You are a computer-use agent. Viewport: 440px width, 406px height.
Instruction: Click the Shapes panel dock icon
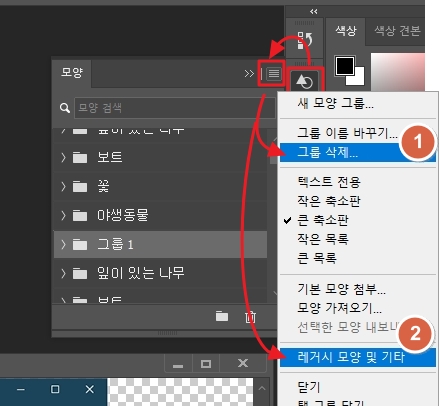coord(305,81)
